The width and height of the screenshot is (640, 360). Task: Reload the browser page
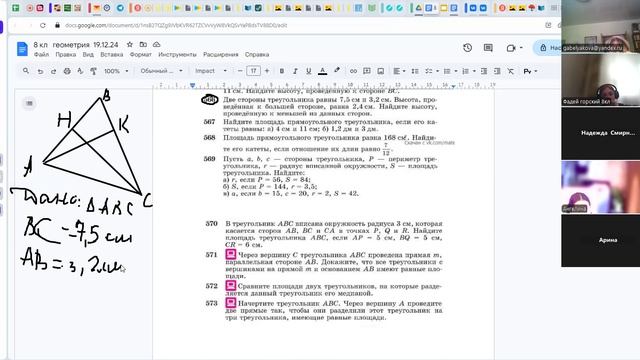tap(43, 25)
